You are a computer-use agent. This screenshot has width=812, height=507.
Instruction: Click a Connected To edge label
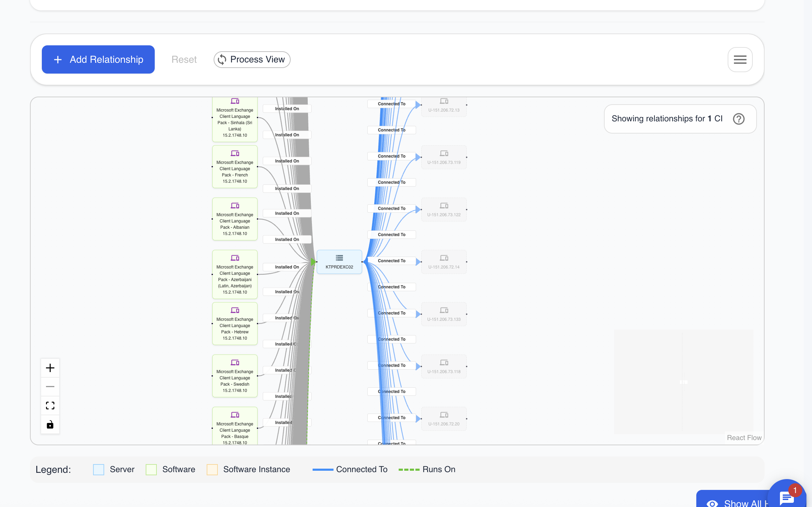(x=391, y=260)
